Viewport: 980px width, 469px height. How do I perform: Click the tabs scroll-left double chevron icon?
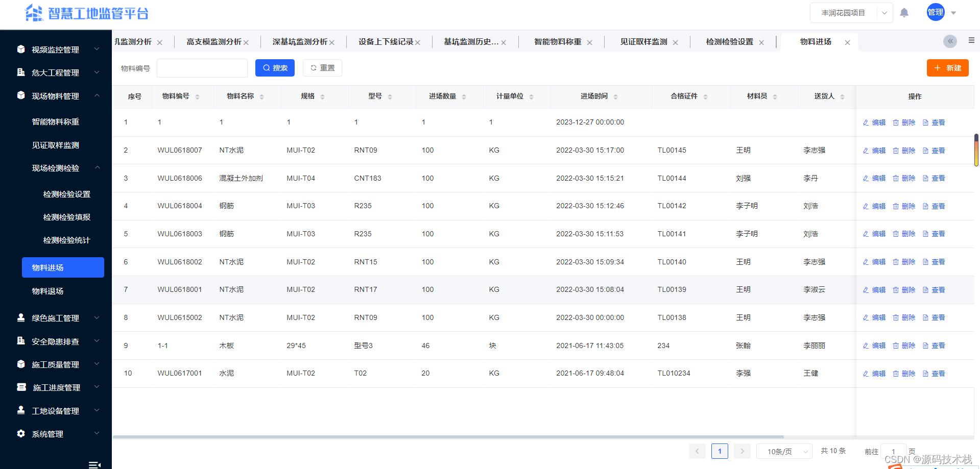pos(950,41)
